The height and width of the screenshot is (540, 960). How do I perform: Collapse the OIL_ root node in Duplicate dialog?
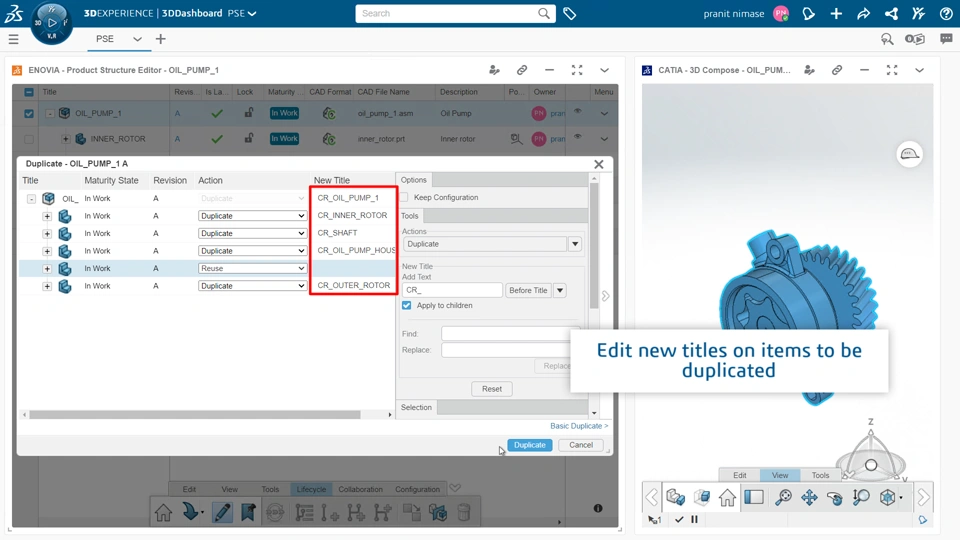(x=31, y=198)
